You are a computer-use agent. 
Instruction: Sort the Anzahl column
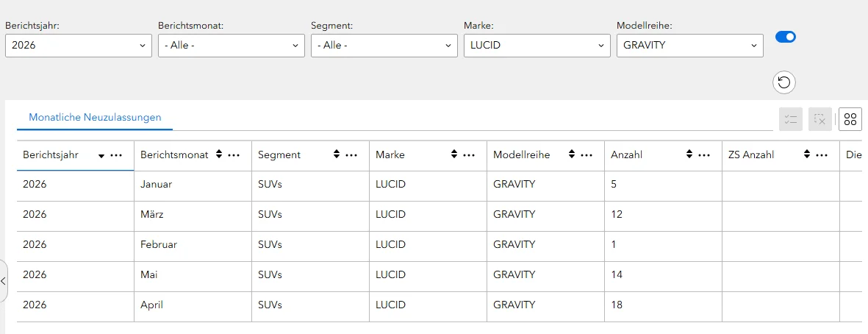point(689,155)
